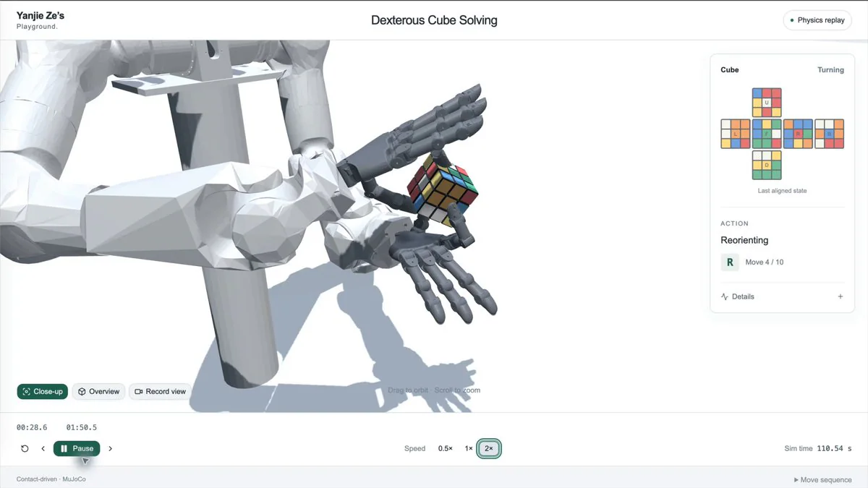
Task: Select the 2× speed option
Action: click(489, 448)
